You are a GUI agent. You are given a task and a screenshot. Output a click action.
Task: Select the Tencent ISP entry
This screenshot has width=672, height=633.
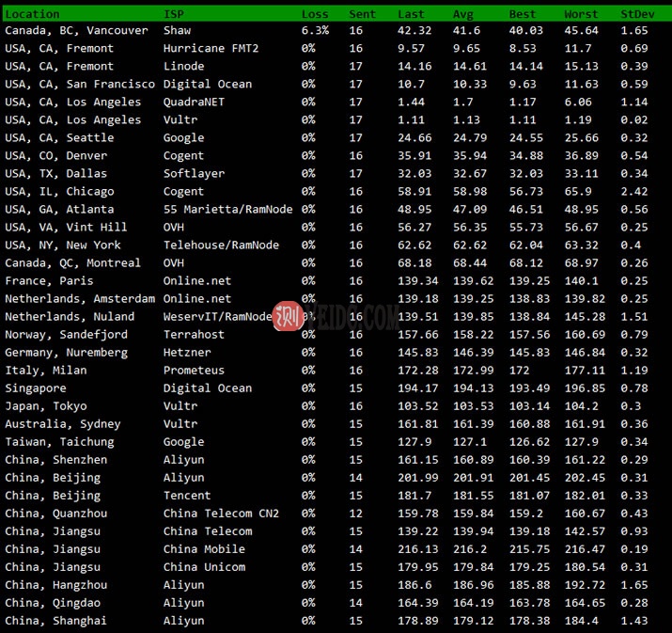[187, 496]
